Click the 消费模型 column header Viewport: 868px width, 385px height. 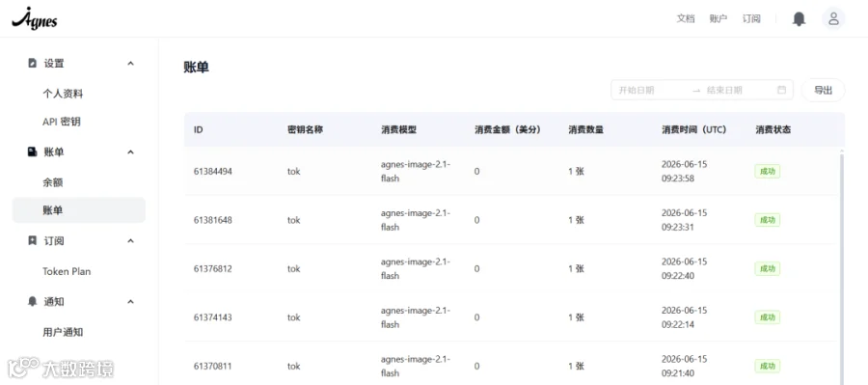click(x=398, y=129)
